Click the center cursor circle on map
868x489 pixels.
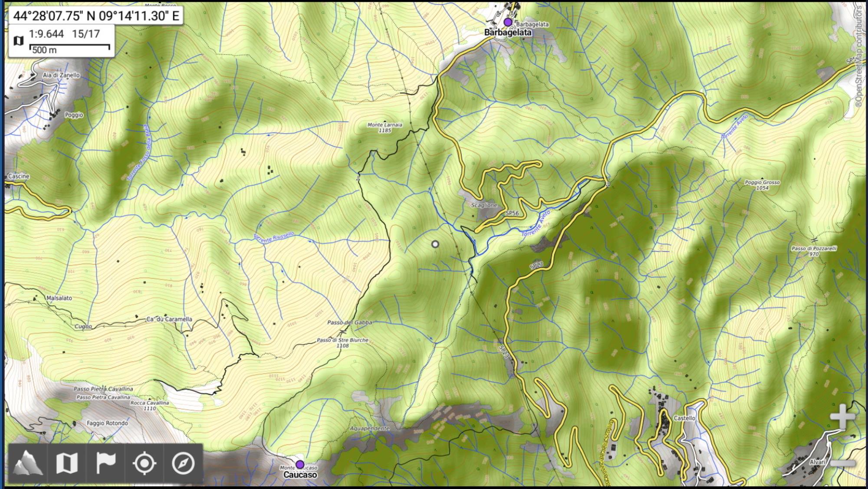(435, 244)
